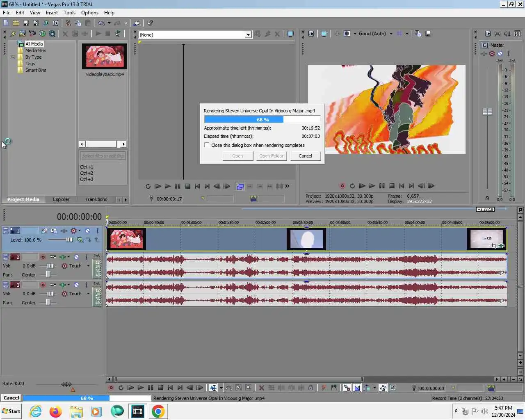Click the Remove Unused Media lightning icon
525x420 pixels.
(x=12, y=34)
